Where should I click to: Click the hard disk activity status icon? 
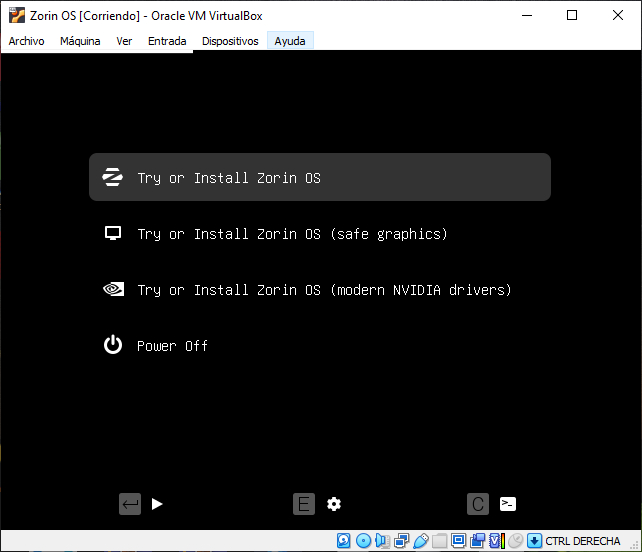pyautogui.click(x=344, y=541)
